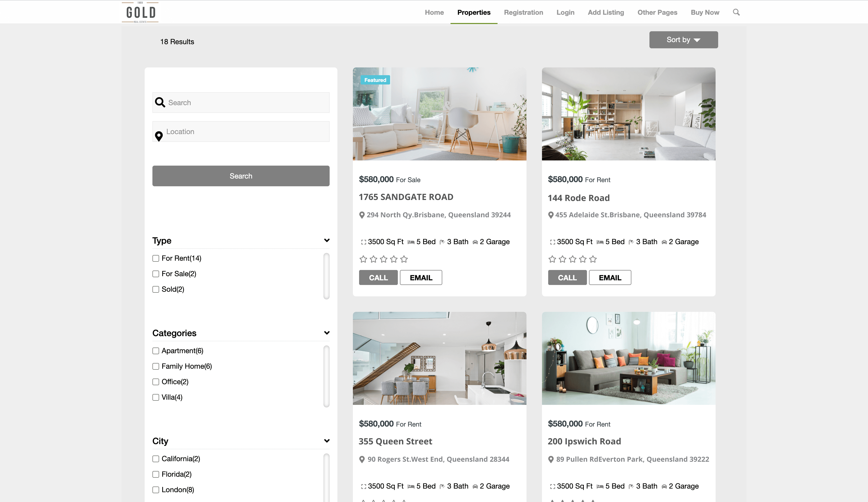Open the header search magnifier icon

[x=736, y=12]
